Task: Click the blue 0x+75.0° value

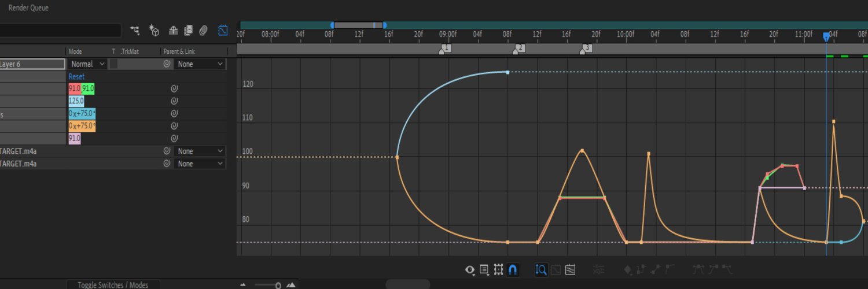Action: point(82,114)
